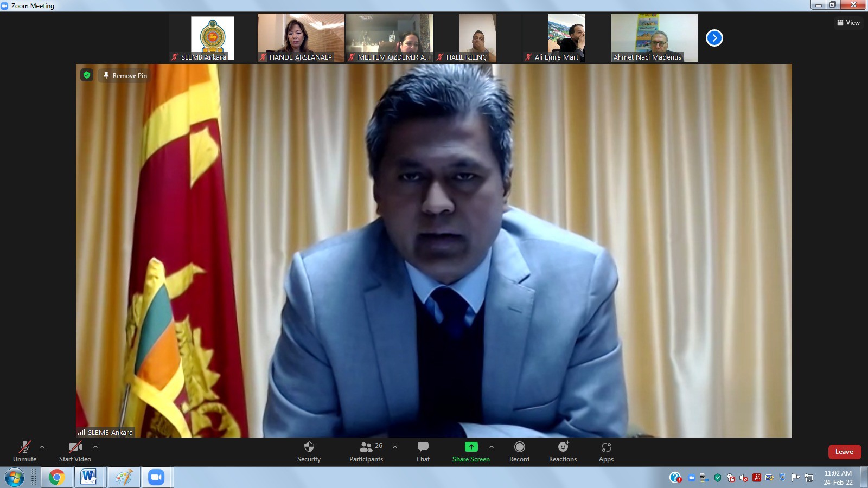Click the red Adobe Acrobat tray icon
The image size is (868, 488).
point(757,478)
